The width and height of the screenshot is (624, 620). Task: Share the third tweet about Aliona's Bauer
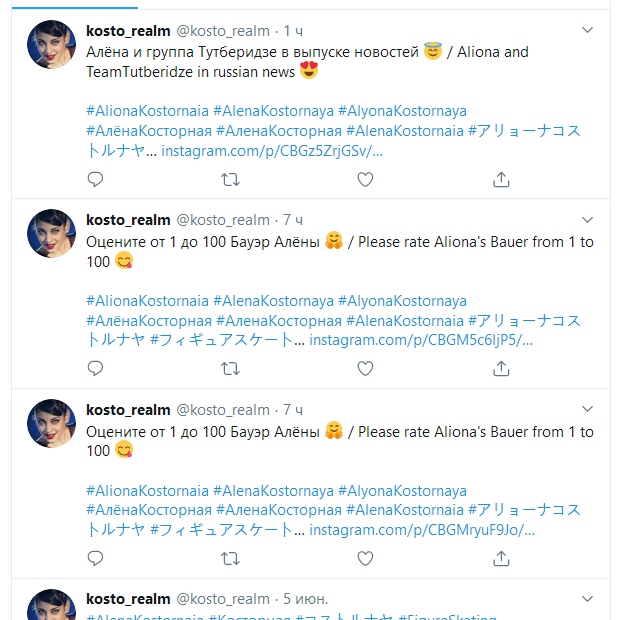click(x=501, y=558)
